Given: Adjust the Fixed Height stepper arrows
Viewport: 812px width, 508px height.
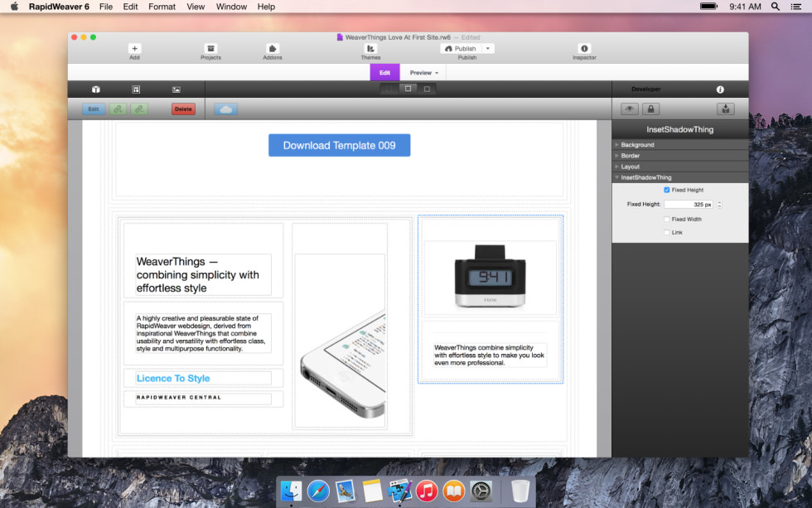Looking at the screenshot, I should pos(719,205).
